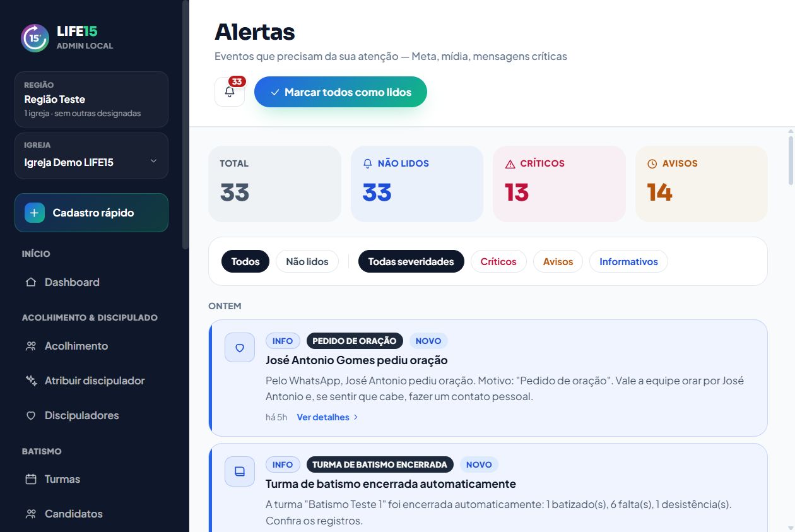
Task: Click the book icon on the baptism class alert
Action: click(x=240, y=471)
